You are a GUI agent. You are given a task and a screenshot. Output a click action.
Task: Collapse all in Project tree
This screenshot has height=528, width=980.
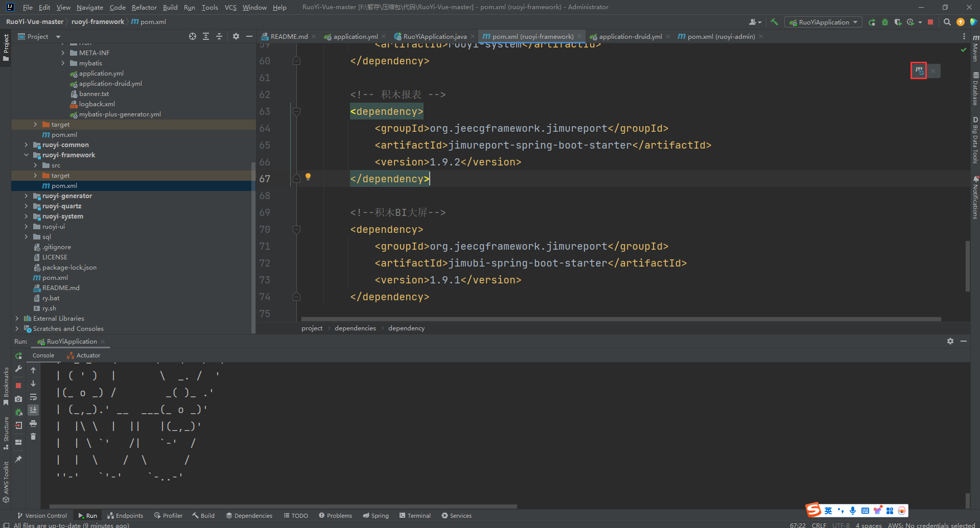[x=219, y=36]
